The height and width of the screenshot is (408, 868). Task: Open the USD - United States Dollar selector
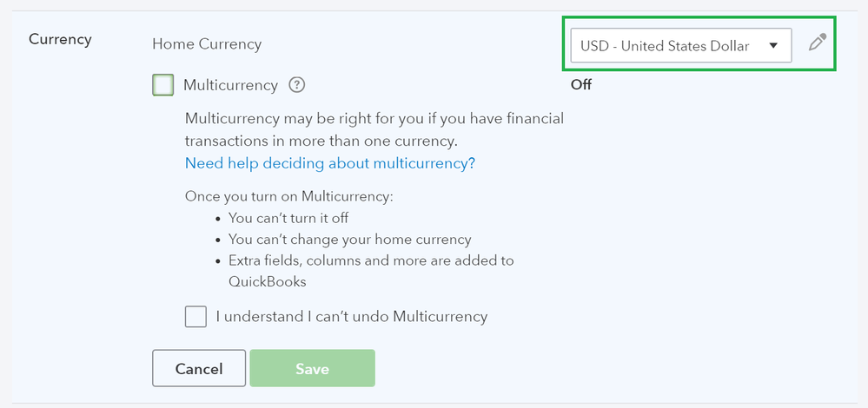665,46
